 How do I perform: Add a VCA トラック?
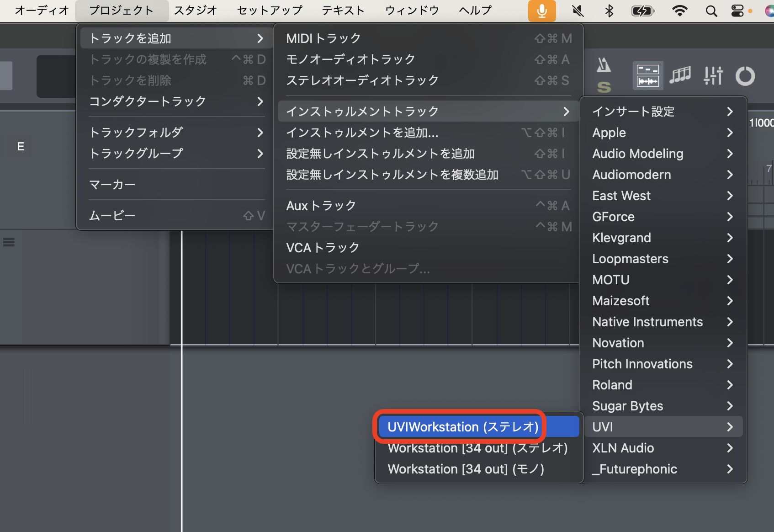(429, 248)
